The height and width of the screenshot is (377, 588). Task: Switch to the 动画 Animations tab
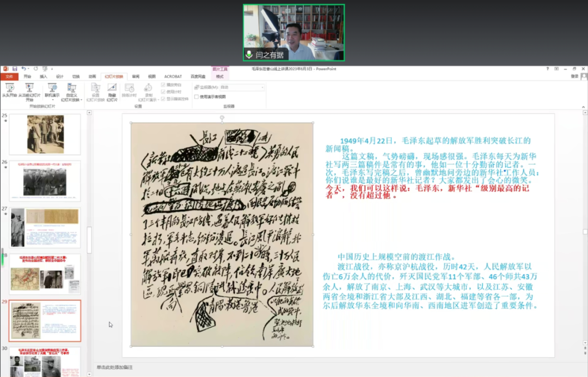point(92,76)
